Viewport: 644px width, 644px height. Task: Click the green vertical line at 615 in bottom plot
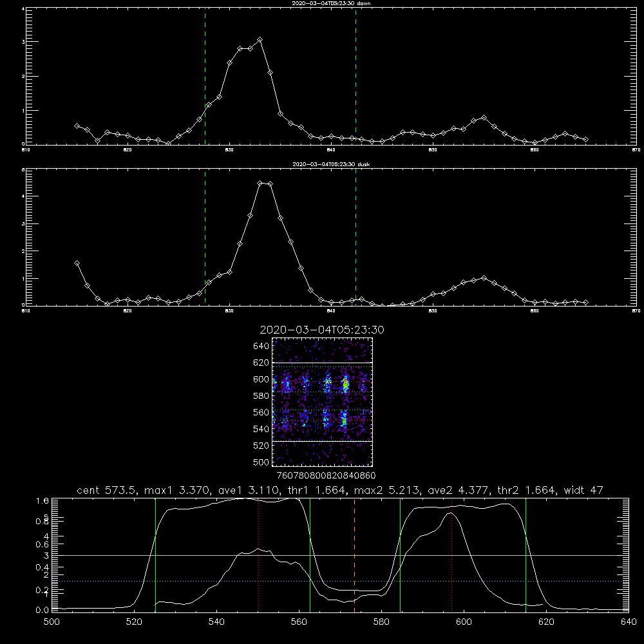pyautogui.click(x=526, y=555)
